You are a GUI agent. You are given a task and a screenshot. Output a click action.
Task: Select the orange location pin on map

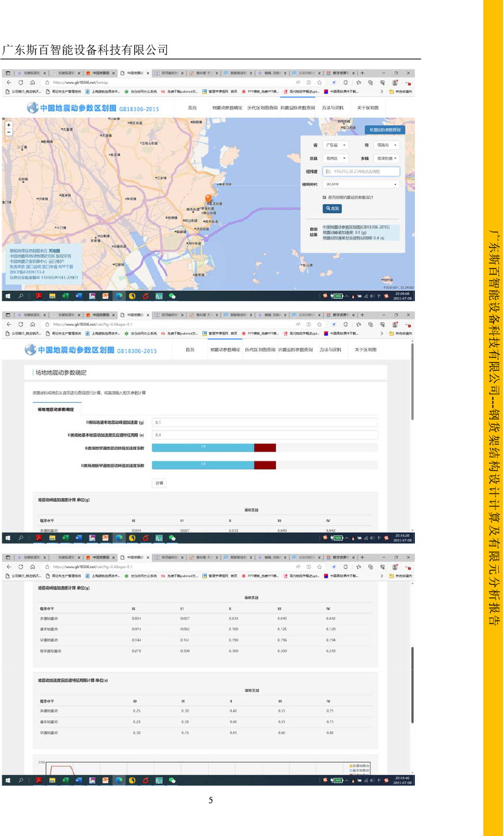pos(209,199)
